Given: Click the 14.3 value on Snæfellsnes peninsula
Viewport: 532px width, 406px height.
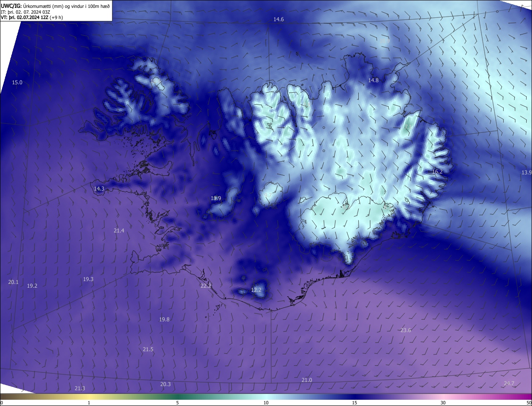Looking at the screenshot, I should tap(99, 188).
